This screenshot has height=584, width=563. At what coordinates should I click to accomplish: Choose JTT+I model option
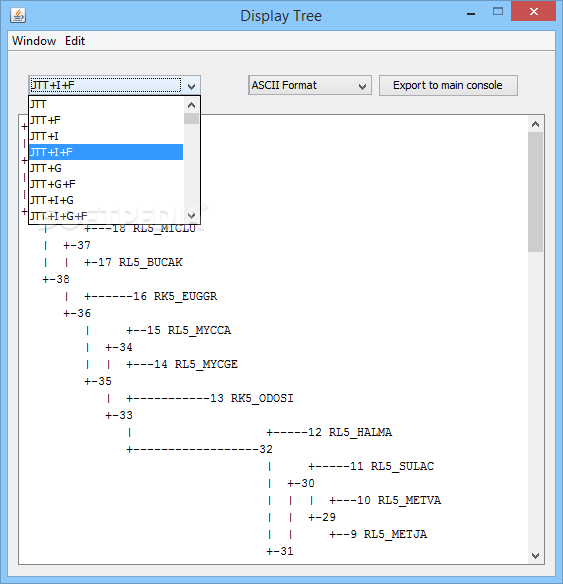pyautogui.click(x=106, y=136)
